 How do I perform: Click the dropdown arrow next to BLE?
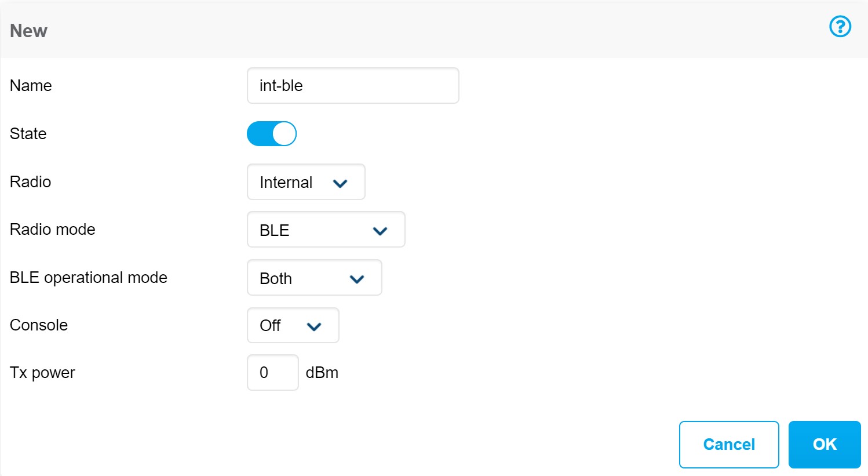pyautogui.click(x=380, y=231)
